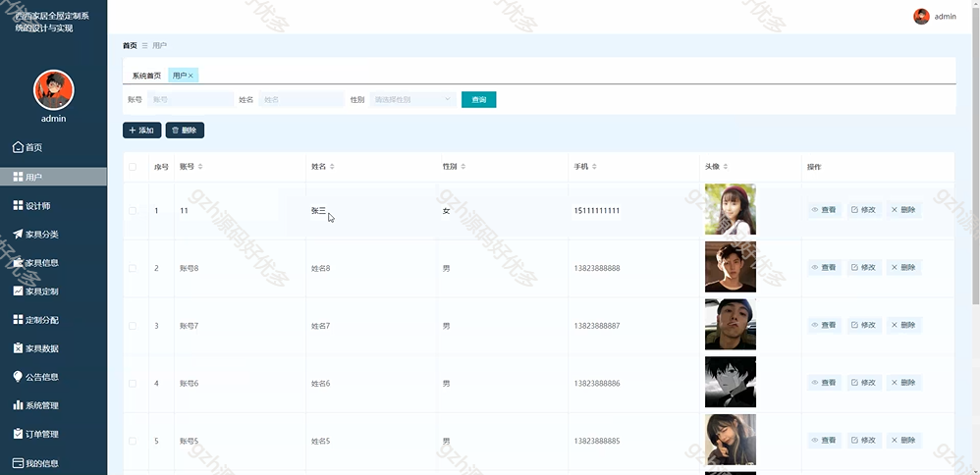Click the 添加 button

tap(141, 130)
